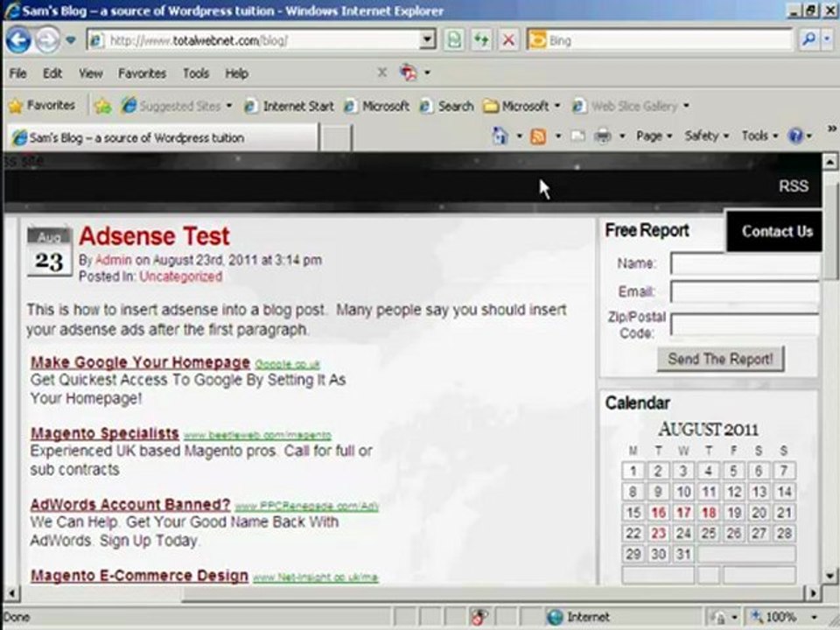Click the Print icon
The width and height of the screenshot is (840, 630).
pos(603,136)
